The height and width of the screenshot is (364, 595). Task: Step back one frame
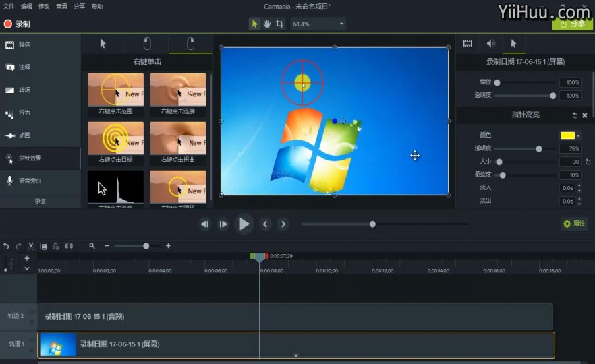coord(205,224)
